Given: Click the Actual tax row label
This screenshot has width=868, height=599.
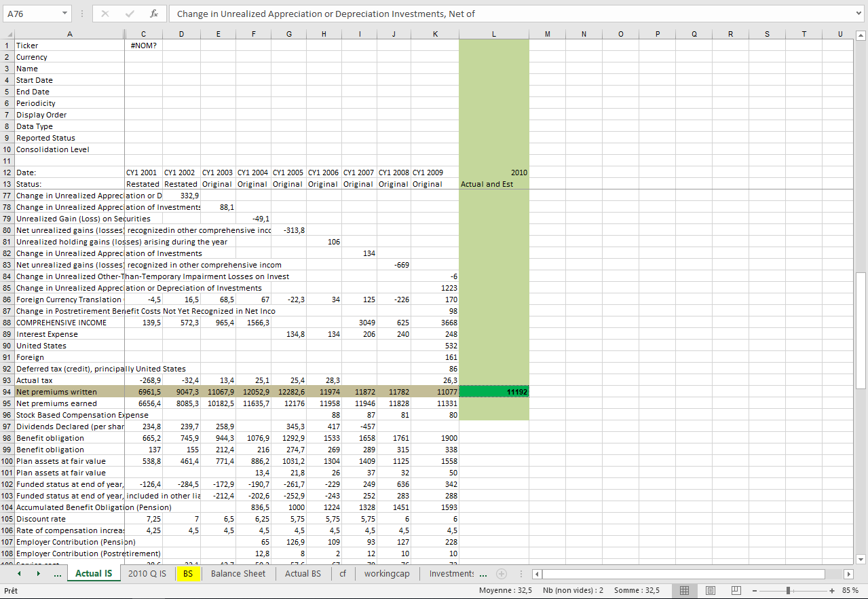Looking at the screenshot, I should 34,380.
